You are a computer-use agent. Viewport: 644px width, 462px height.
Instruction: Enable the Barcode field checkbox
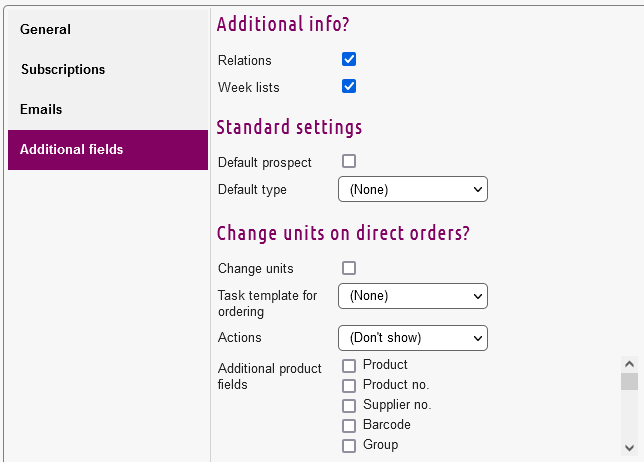349,426
